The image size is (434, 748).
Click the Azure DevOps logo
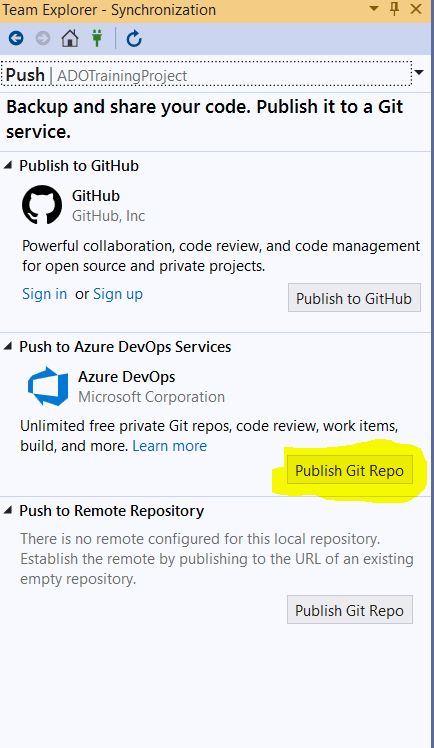pyautogui.click(x=48, y=386)
